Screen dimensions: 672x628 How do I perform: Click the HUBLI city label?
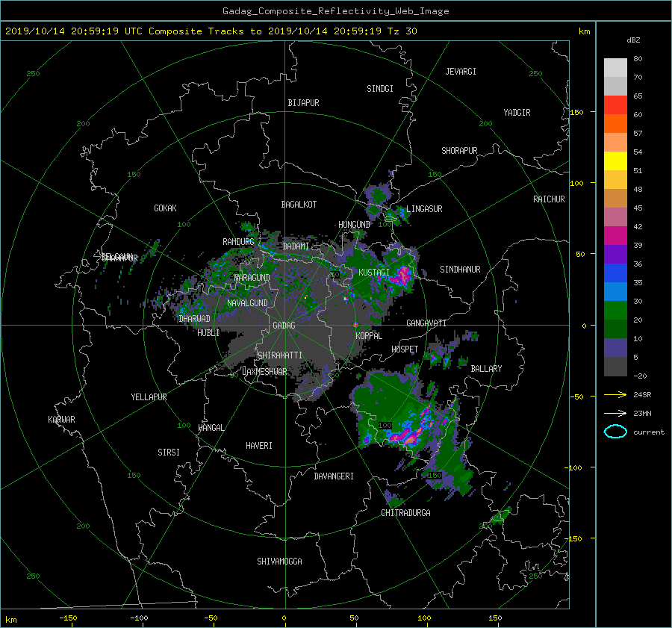point(208,333)
